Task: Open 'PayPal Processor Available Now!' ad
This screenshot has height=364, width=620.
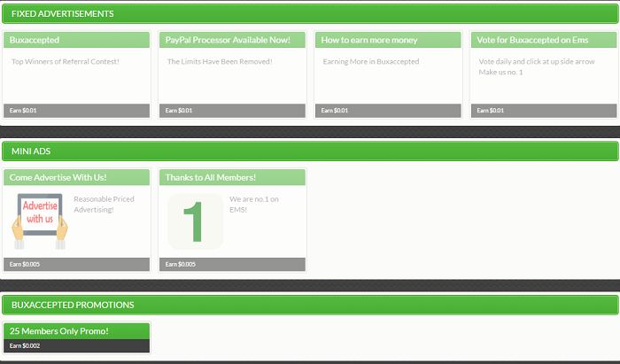Action: [x=232, y=40]
